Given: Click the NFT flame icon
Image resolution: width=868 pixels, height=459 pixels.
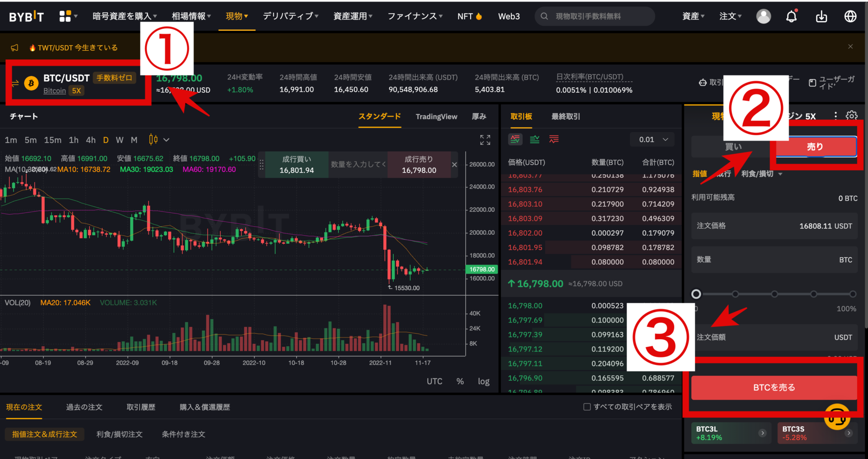Looking at the screenshot, I should (479, 16).
